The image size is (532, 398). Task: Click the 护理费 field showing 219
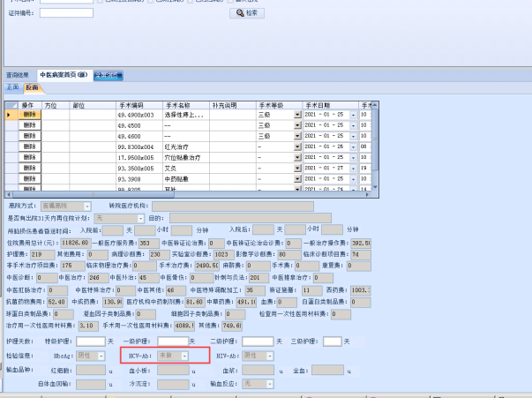[x=42, y=254]
